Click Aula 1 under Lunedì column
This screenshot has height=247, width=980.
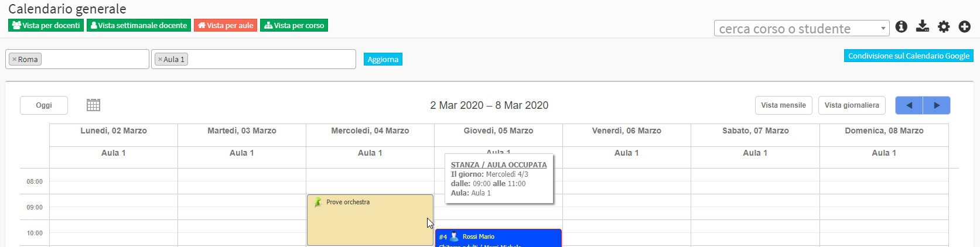(114, 153)
